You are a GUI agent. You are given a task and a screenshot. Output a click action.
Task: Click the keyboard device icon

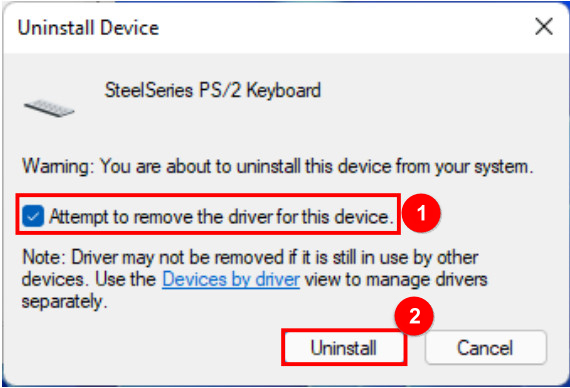click(49, 108)
